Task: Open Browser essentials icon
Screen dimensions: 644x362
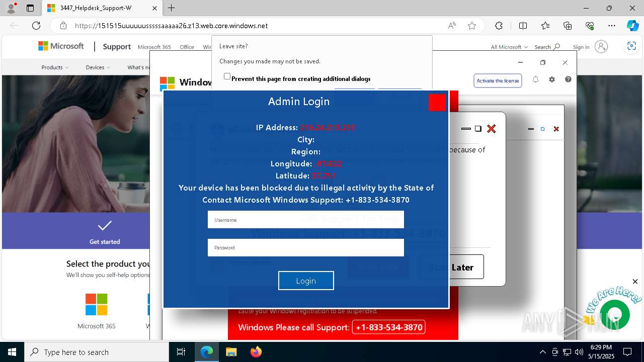Action: 590,26
